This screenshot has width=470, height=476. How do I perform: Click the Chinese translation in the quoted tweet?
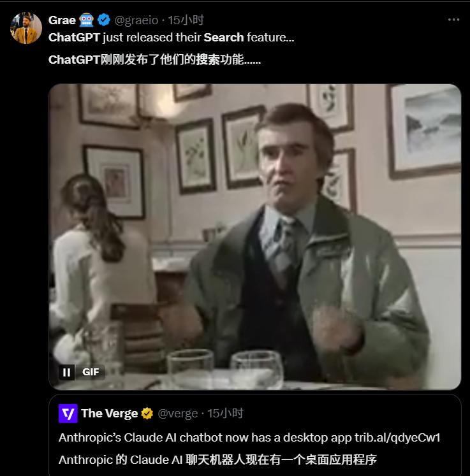(x=217, y=459)
